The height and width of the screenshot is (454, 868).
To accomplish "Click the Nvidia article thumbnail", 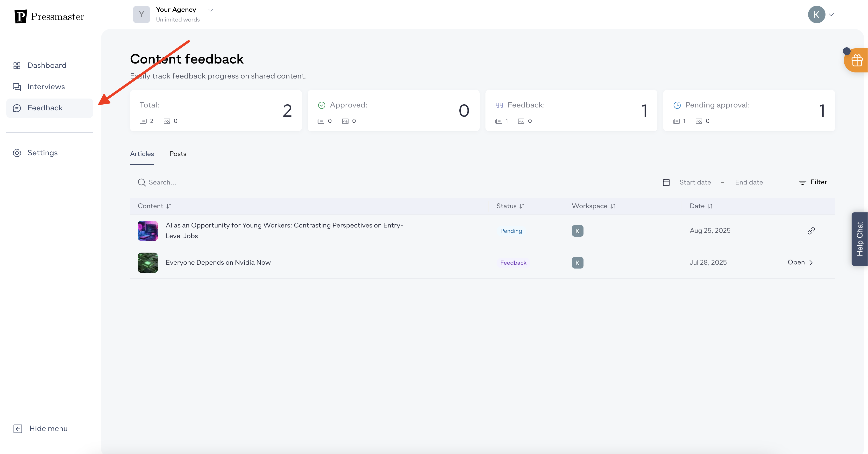I will (148, 262).
